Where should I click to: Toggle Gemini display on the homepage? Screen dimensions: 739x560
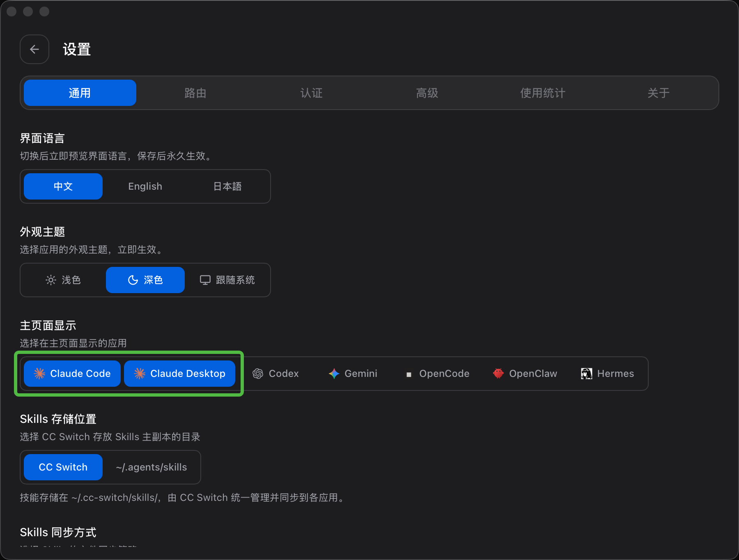[353, 374]
